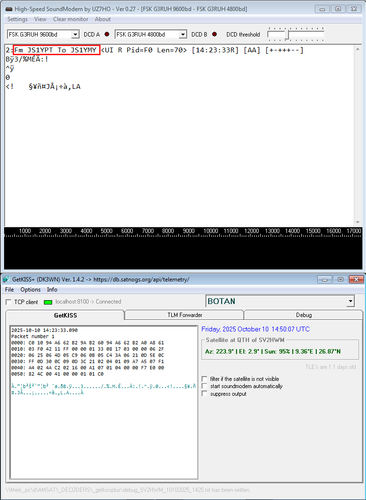Click the Az El Sun satellite position readout
Screen dimensions: 366x500
(x=273, y=351)
